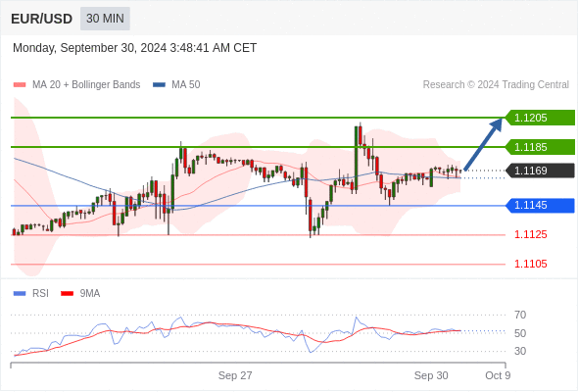Toggle the RSI legend label
The height and width of the screenshot is (392, 578).
click(40, 294)
